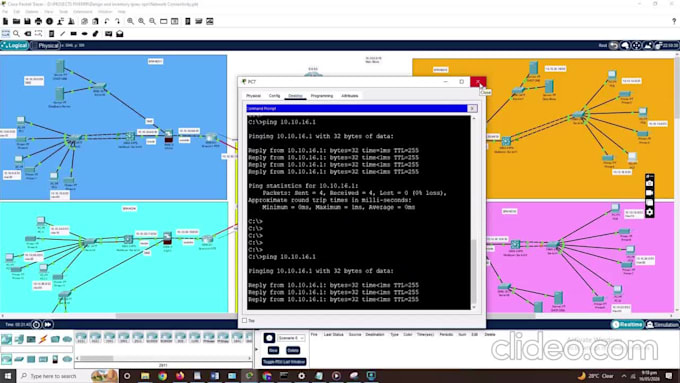
Task: Click inside the Command Prompt terminal
Action: (358, 212)
